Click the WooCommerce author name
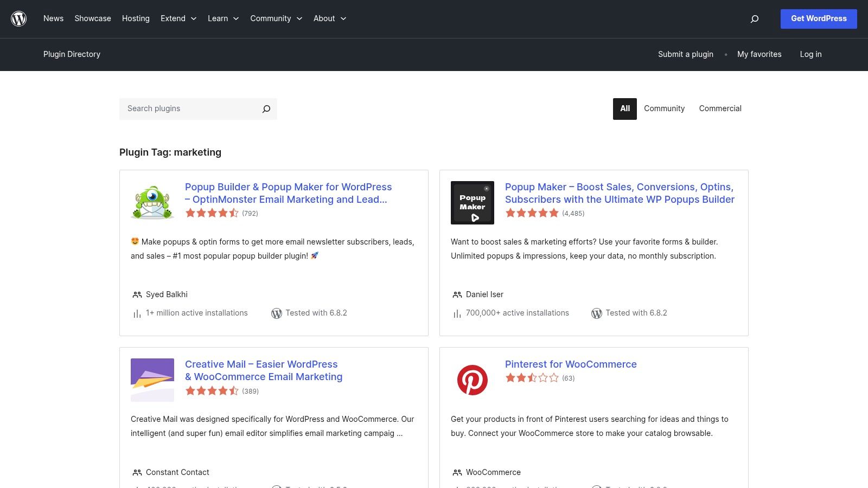The height and width of the screenshot is (488, 868). [x=493, y=472]
